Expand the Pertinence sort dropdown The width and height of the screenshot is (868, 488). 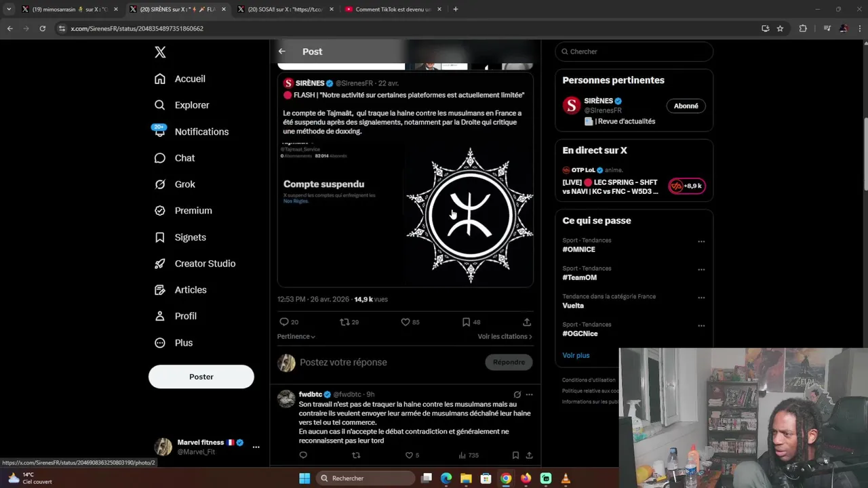click(296, 336)
